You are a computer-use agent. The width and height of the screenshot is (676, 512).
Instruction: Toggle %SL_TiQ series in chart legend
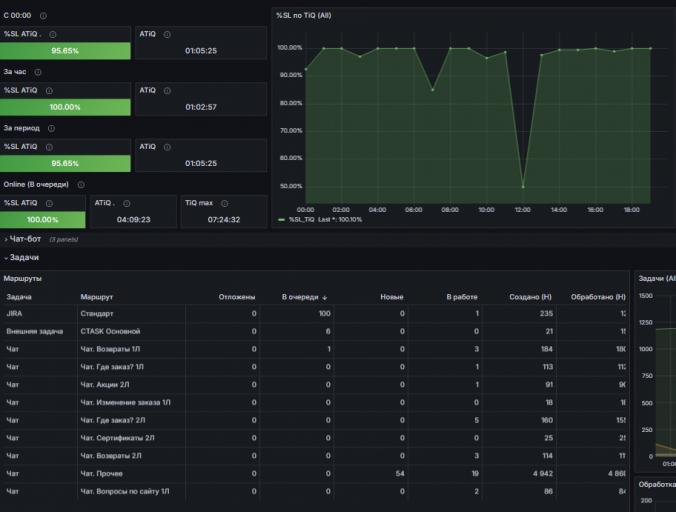pos(301,220)
